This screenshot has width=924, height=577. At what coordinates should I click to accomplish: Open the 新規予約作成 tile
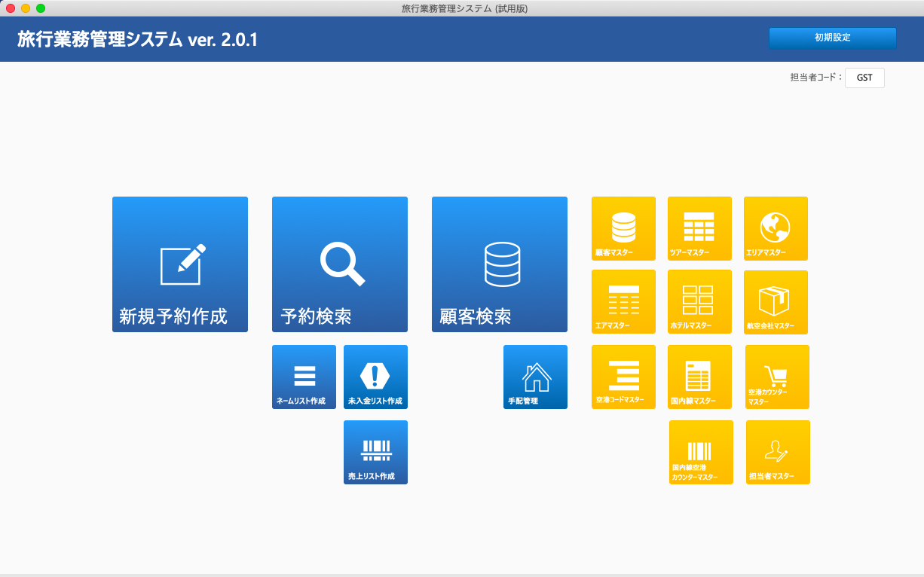coord(180,264)
